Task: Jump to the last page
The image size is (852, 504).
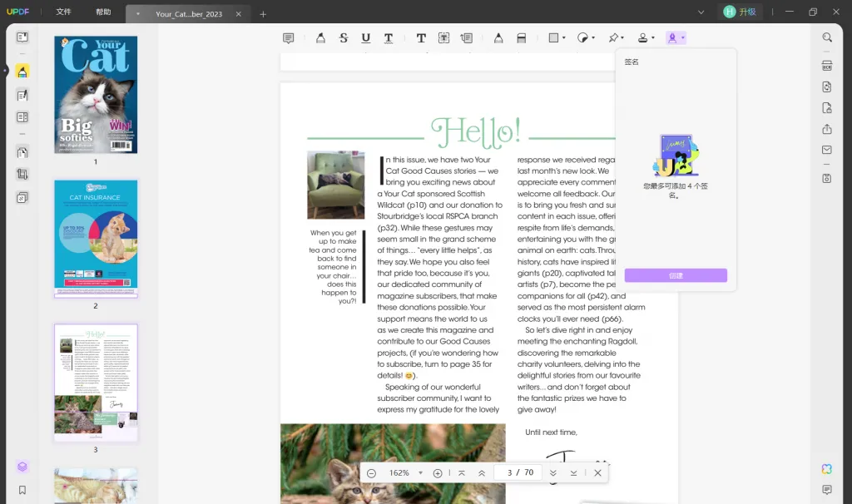Action: point(573,473)
